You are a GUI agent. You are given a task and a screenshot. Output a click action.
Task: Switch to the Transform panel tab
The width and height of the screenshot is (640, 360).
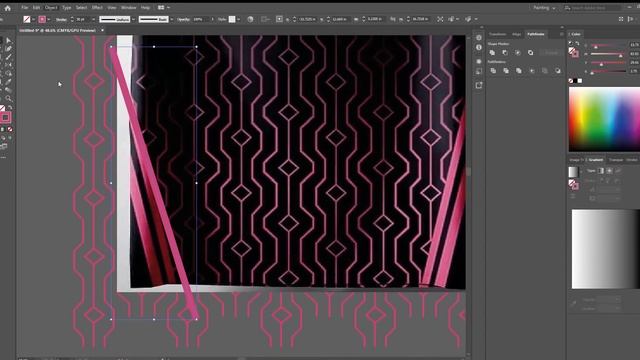(498, 34)
